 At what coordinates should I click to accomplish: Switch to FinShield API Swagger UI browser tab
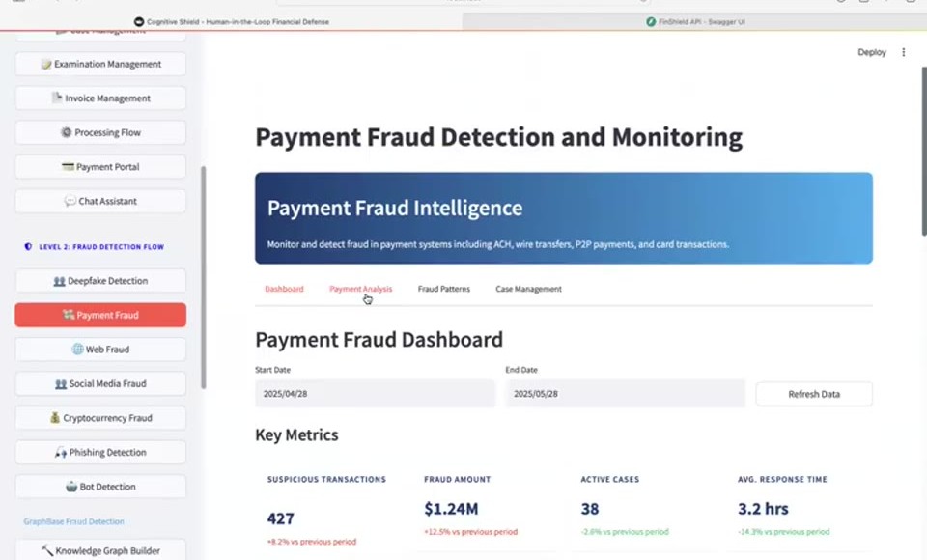[x=694, y=22]
